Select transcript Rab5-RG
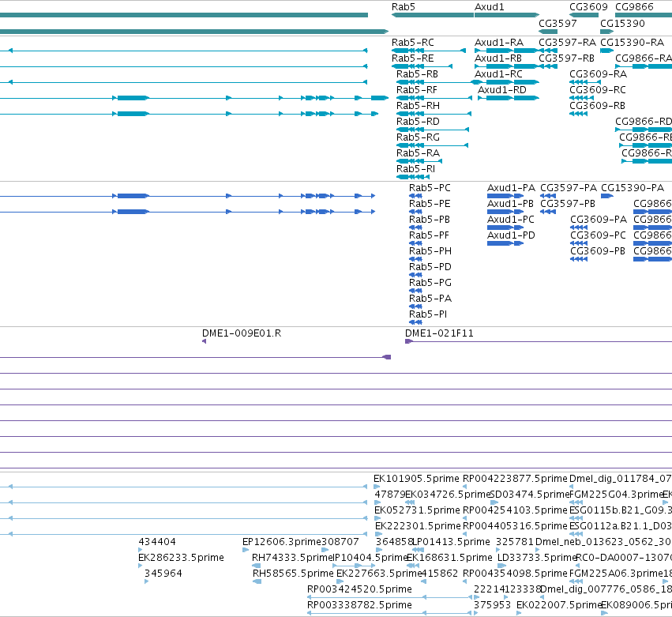 [x=418, y=137]
